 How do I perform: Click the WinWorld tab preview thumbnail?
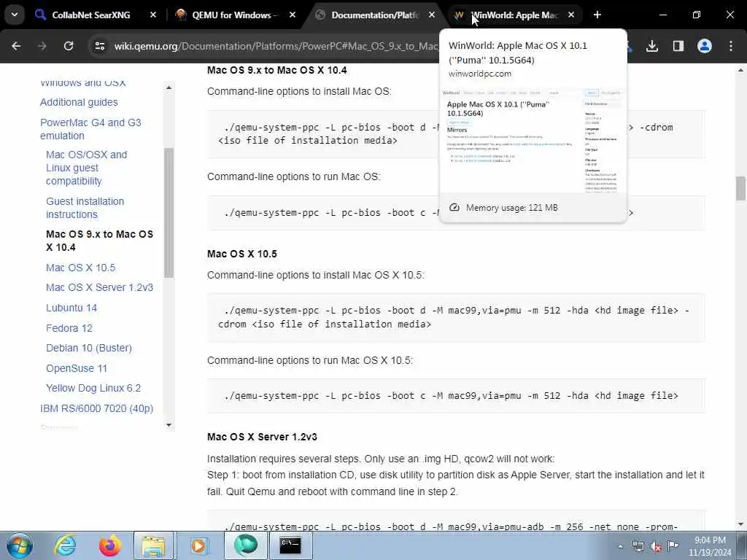tap(533, 139)
